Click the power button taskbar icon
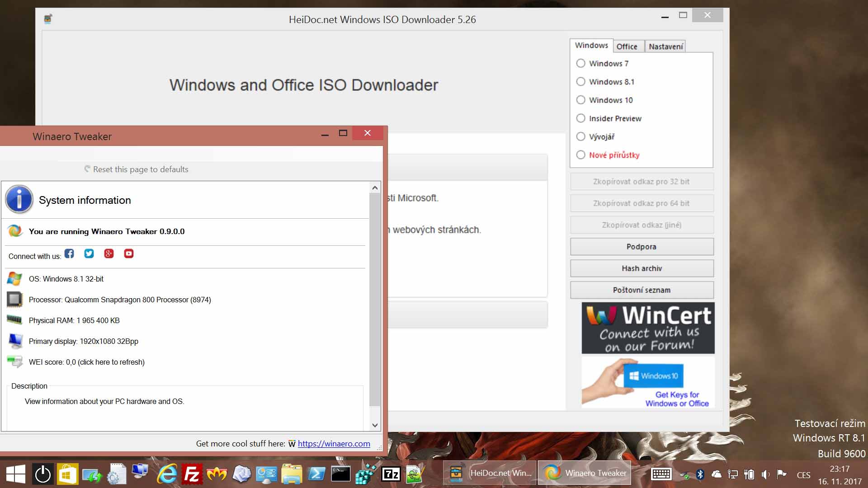The height and width of the screenshot is (488, 868). pyautogui.click(x=43, y=474)
